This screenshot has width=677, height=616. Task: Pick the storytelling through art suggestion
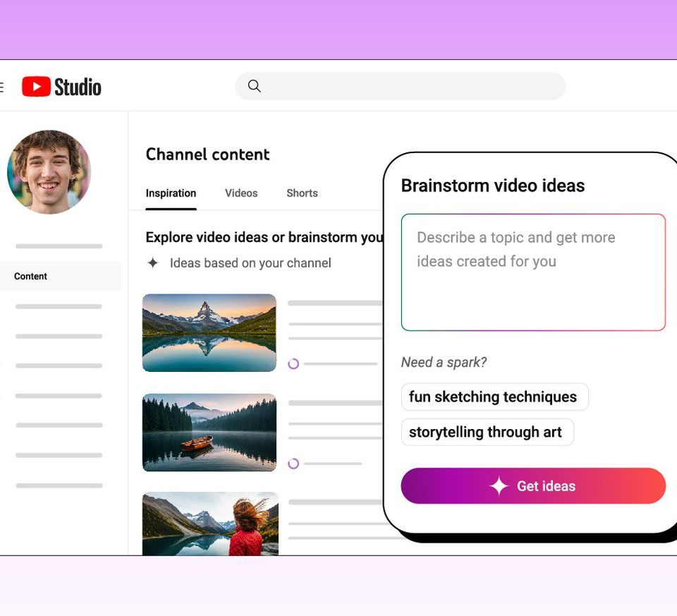tap(486, 432)
